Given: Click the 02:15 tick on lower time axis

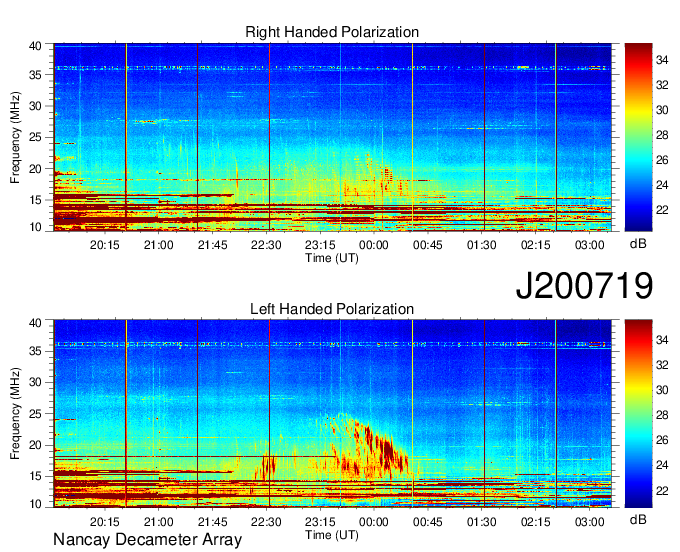Looking at the screenshot, I should point(536,522).
